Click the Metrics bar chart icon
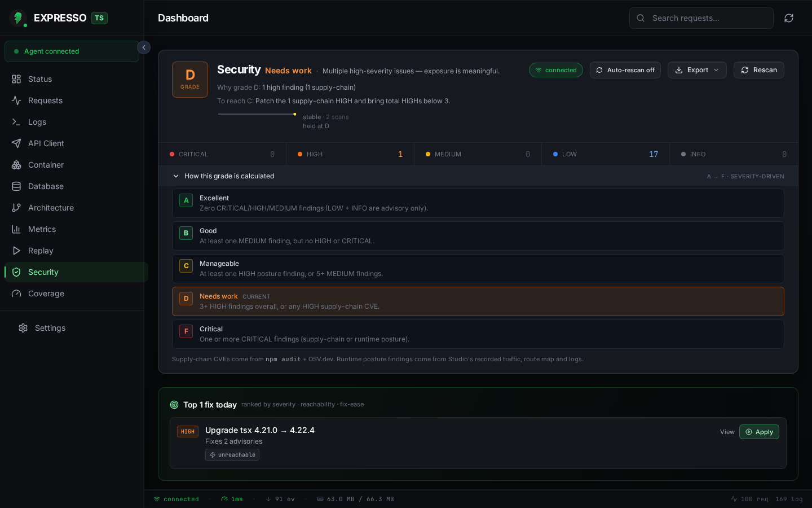 pyautogui.click(x=16, y=229)
